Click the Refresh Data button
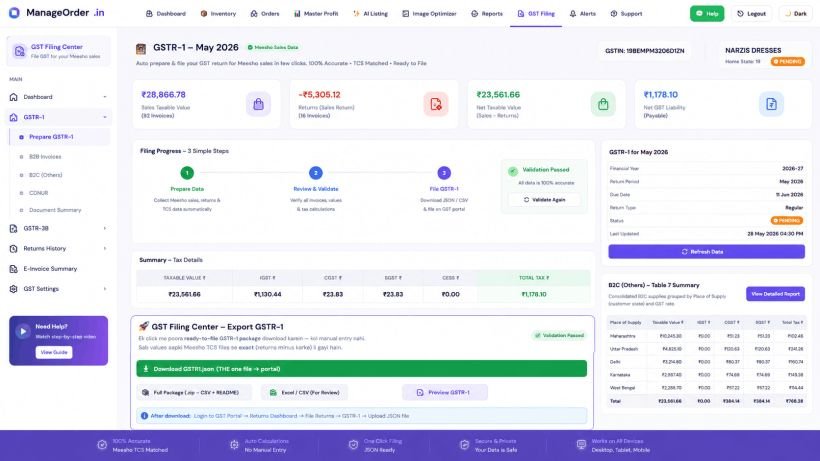Image resolution: width=820 pixels, height=461 pixels. point(707,252)
